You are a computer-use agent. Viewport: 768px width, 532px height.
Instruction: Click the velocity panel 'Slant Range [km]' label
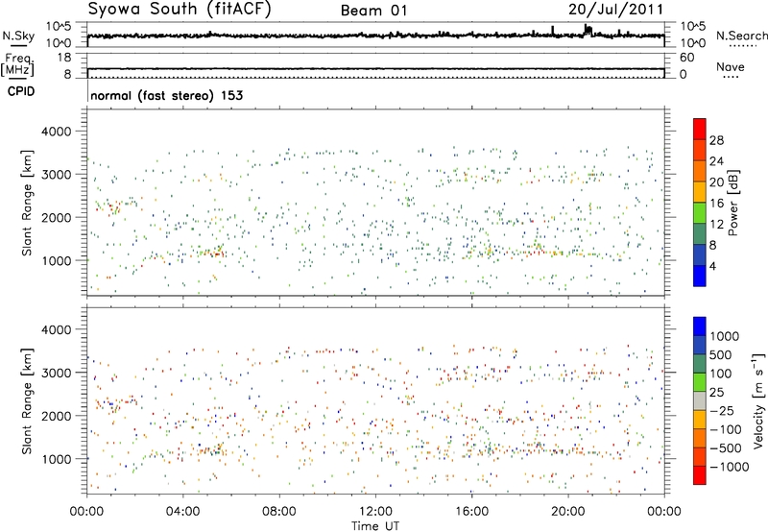[27, 401]
